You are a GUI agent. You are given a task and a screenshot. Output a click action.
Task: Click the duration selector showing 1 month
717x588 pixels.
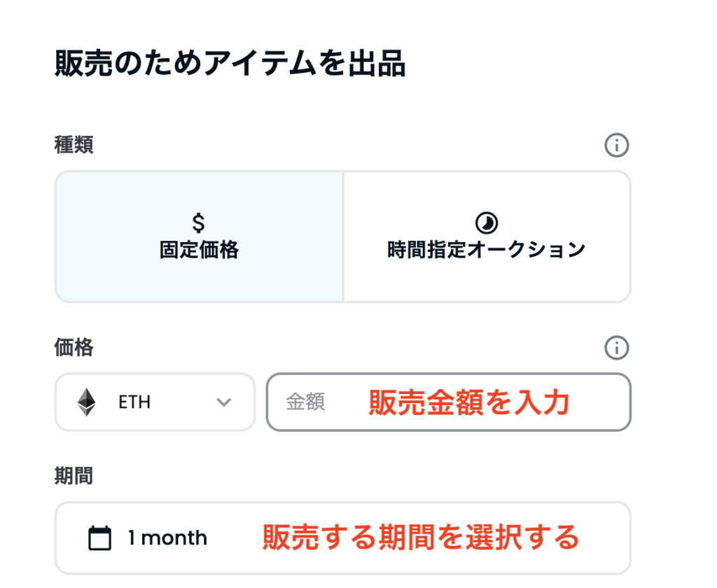[x=343, y=538]
